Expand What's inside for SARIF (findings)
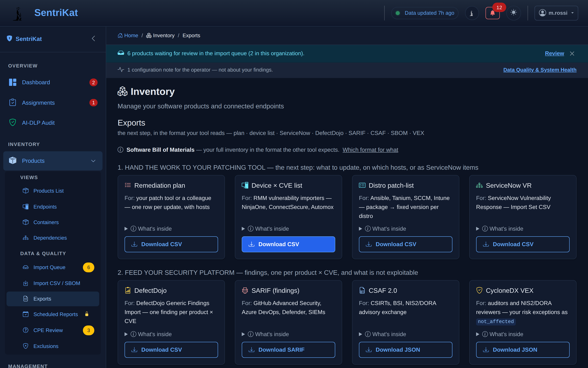This screenshot has height=368, width=588. 265,334
